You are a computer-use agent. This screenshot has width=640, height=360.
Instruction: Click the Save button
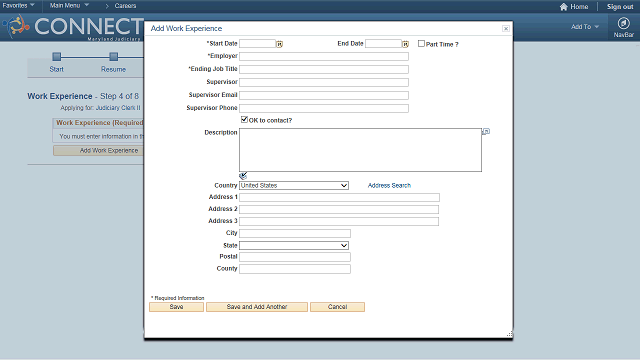pos(176,307)
